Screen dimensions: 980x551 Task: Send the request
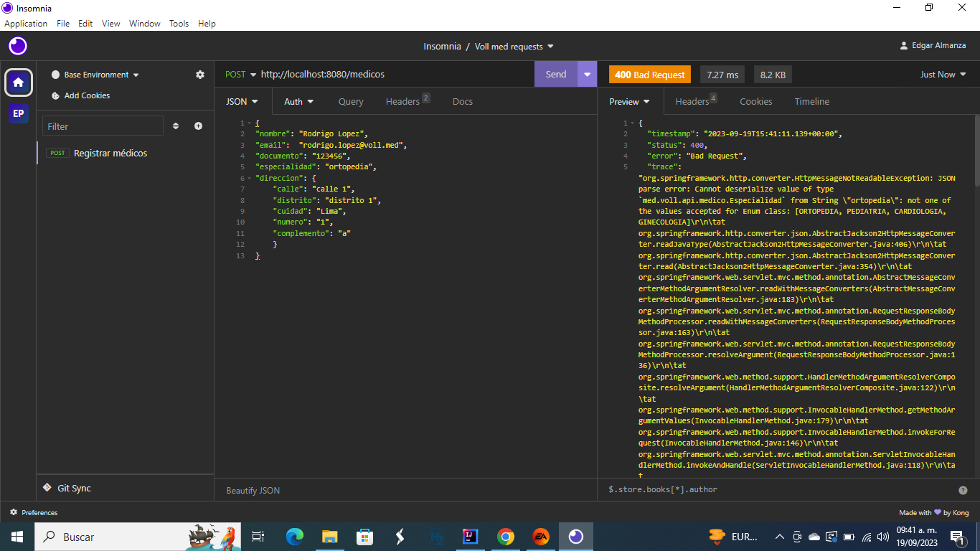point(556,74)
